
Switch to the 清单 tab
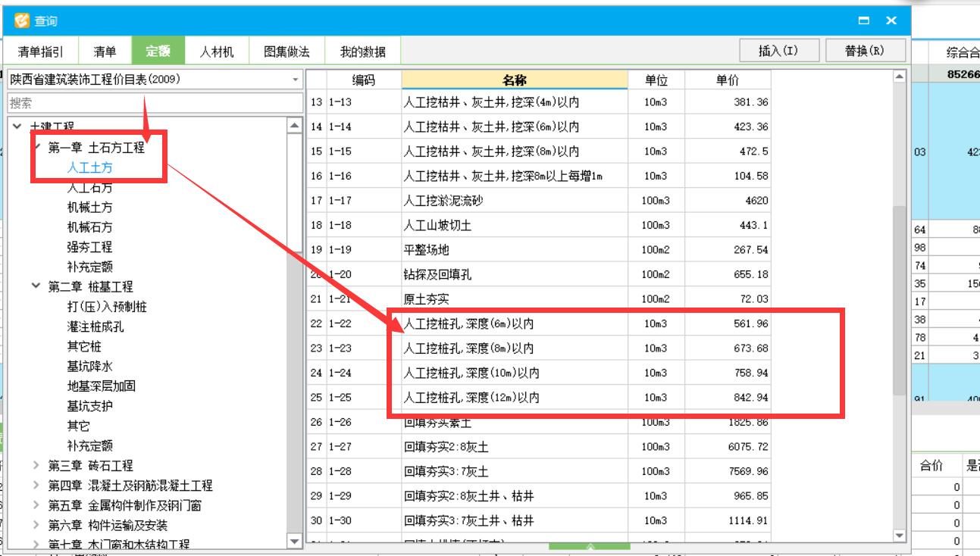click(x=105, y=52)
